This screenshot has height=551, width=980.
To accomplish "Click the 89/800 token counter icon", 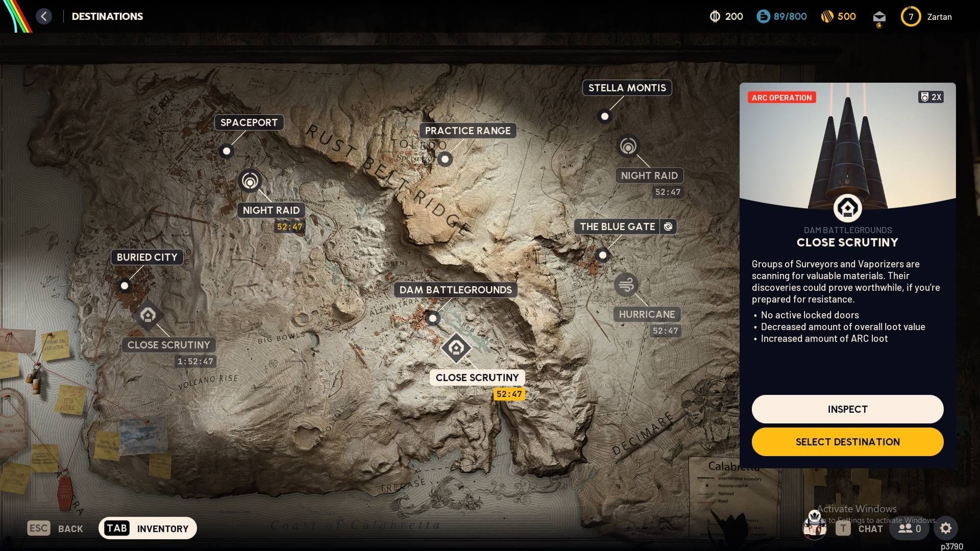I will tap(763, 16).
